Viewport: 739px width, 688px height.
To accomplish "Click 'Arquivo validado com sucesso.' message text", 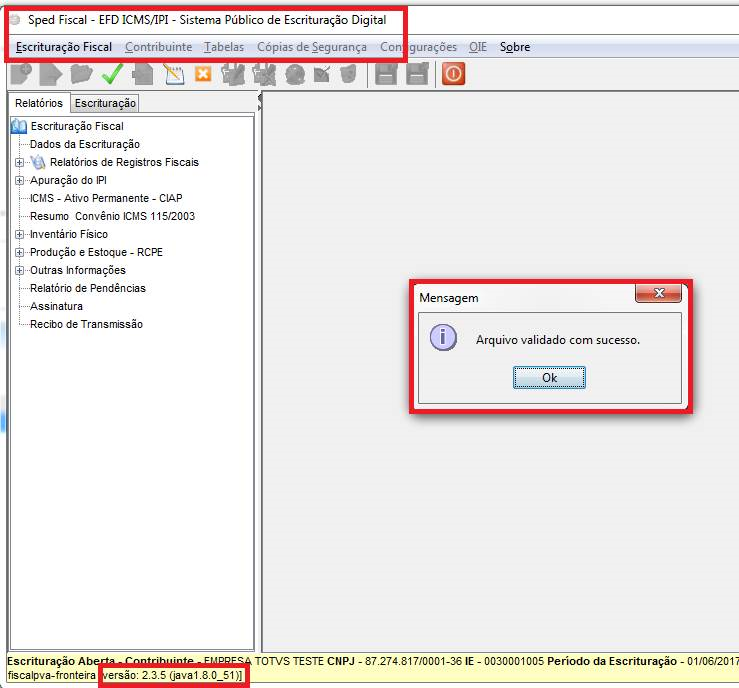I will pyautogui.click(x=558, y=340).
